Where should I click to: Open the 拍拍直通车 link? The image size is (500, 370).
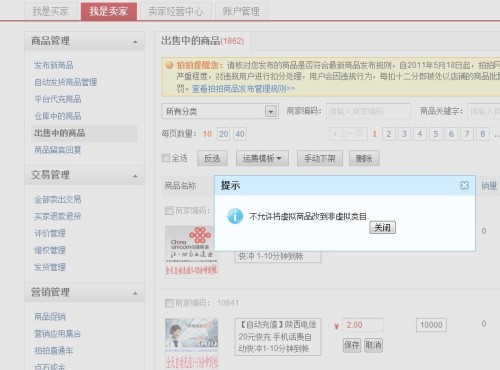click(54, 351)
